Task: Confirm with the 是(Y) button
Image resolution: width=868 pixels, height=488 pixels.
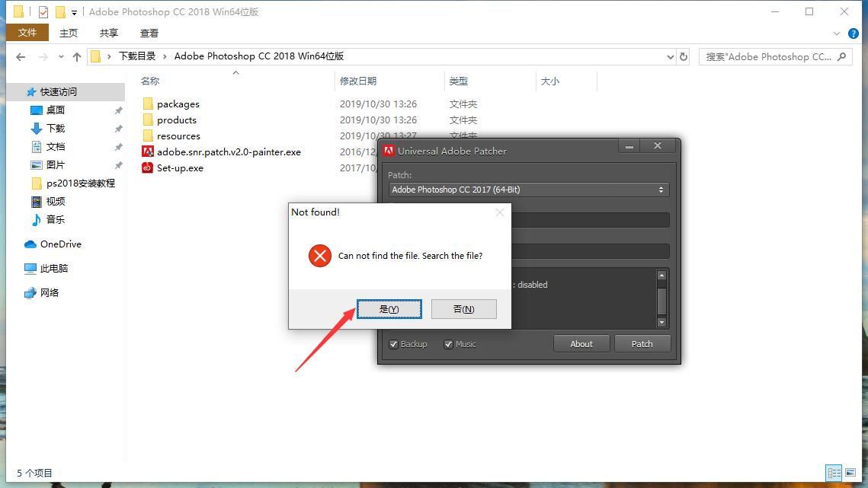Action: pyautogui.click(x=389, y=309)
